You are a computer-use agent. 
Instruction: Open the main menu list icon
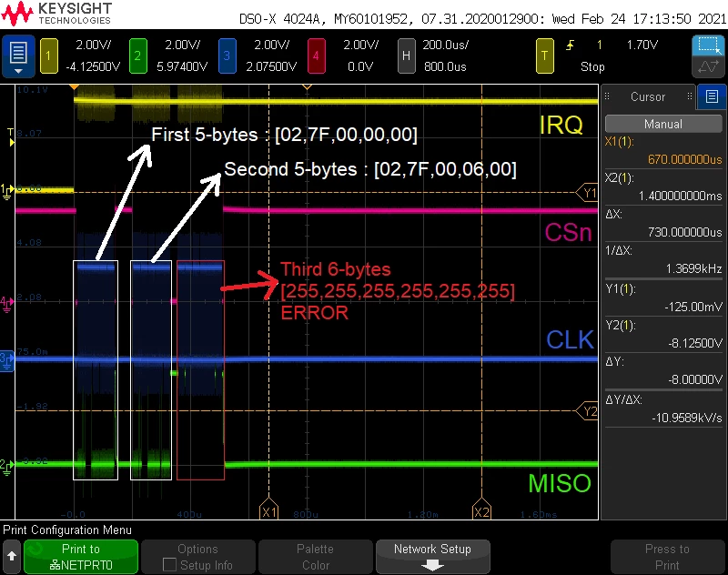(x=18, y=56)
